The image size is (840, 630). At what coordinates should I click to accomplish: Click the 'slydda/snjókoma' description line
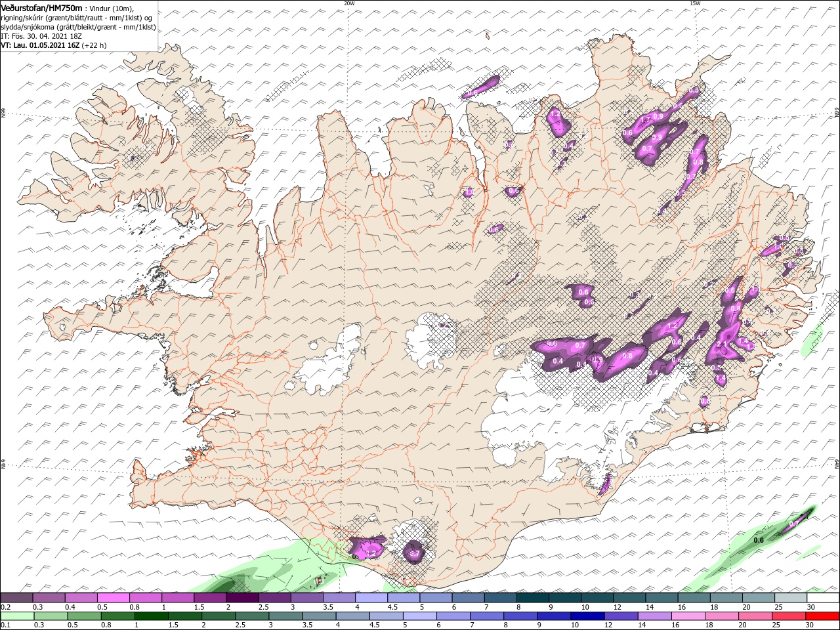pos(78,27)
